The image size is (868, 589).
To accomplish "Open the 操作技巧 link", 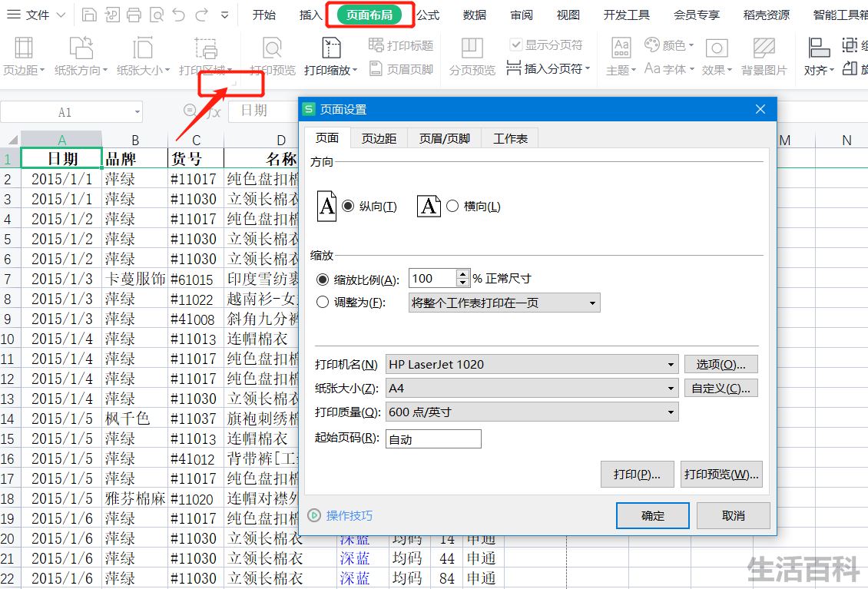I will (x=350, y=515).
